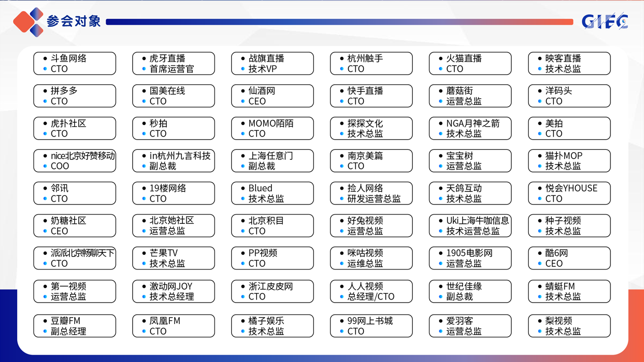This screenshot has width=644, height=362.
Task: Click the 美拍 CTO card
Action: pyautogui.click(x=569, y=128)
